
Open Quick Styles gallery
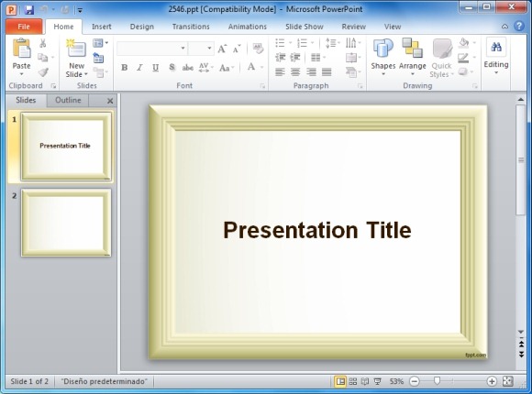[442, 49]
